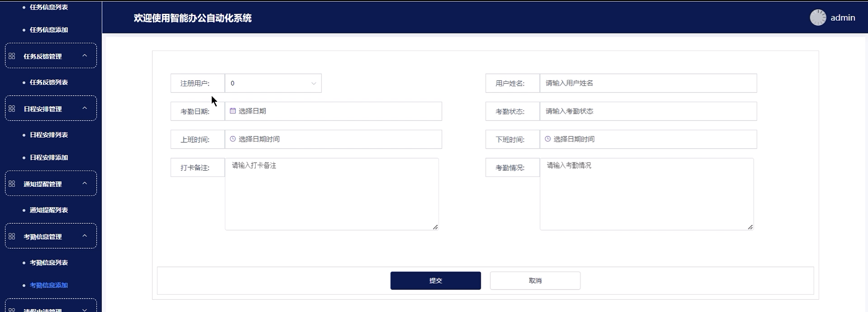Go to 日程安排添加 menu item

point(49,157)
